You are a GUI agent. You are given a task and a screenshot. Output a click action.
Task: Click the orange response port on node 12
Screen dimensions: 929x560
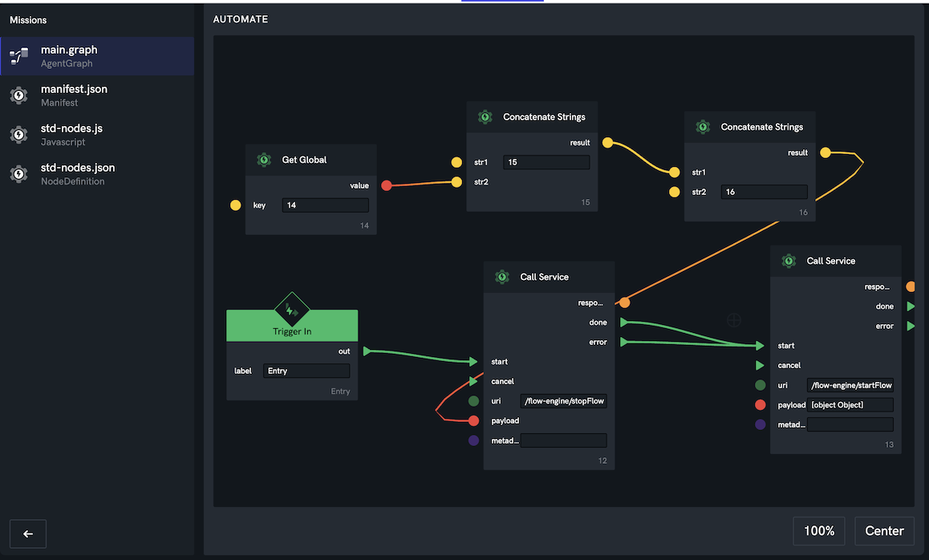[624, 302]
